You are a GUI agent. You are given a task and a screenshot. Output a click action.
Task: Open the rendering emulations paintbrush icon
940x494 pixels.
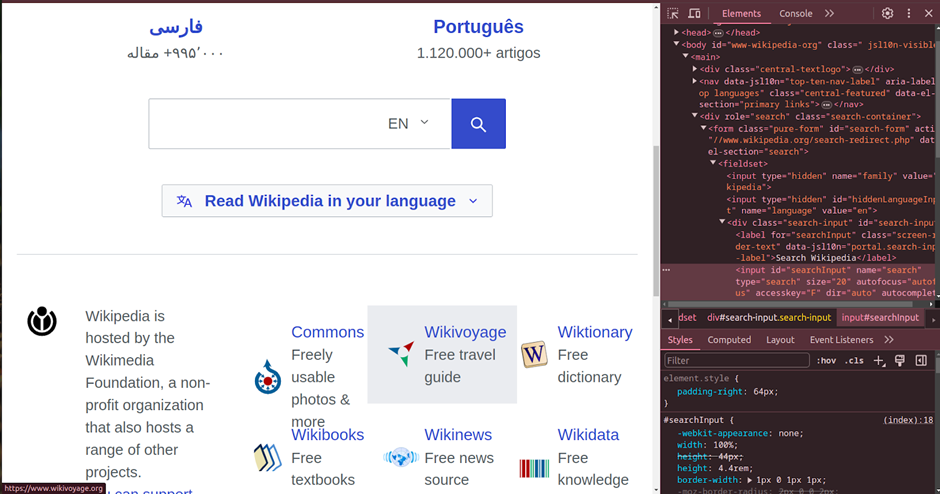coord(900,360)
